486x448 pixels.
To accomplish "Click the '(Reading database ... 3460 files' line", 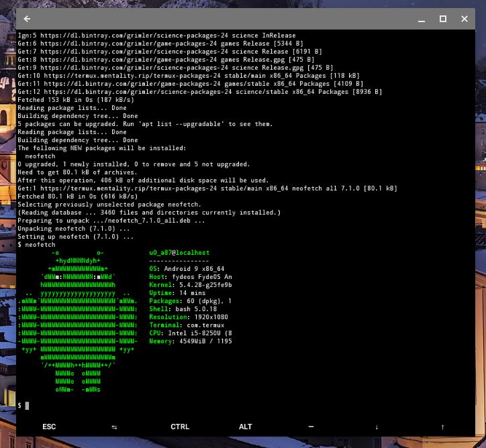I will (149, 213).
